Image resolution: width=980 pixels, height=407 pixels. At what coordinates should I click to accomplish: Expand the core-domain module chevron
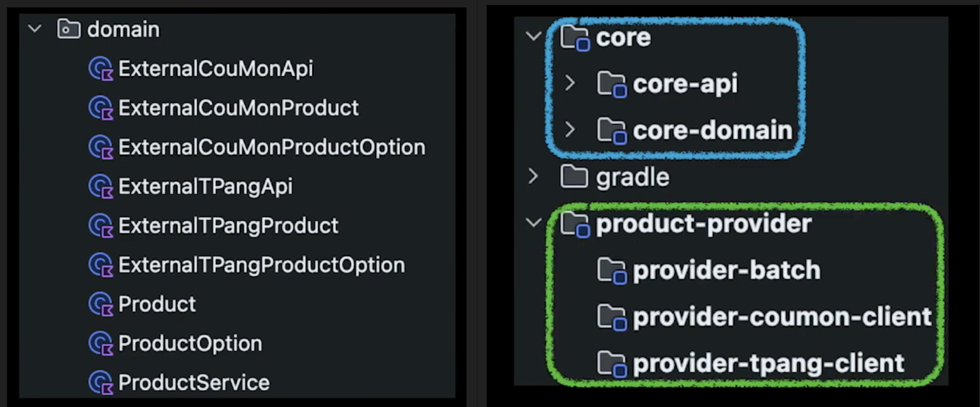click(570, 130)
